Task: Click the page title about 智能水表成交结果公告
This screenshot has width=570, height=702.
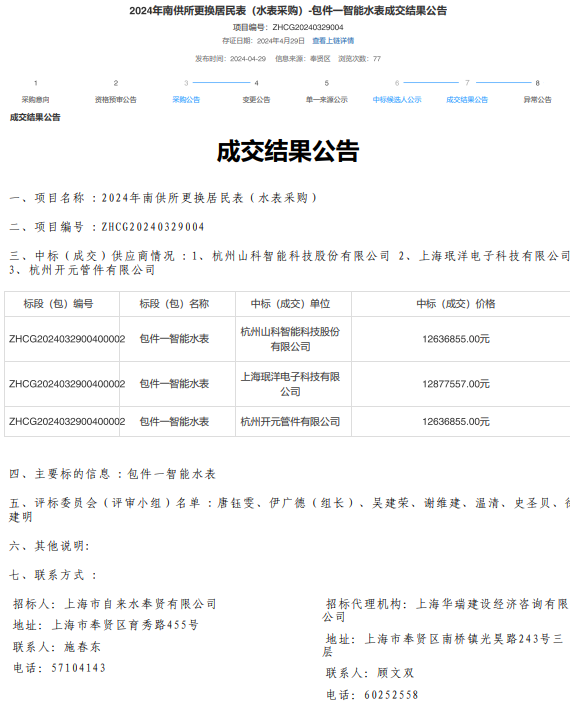Action: tap(288, 11)
